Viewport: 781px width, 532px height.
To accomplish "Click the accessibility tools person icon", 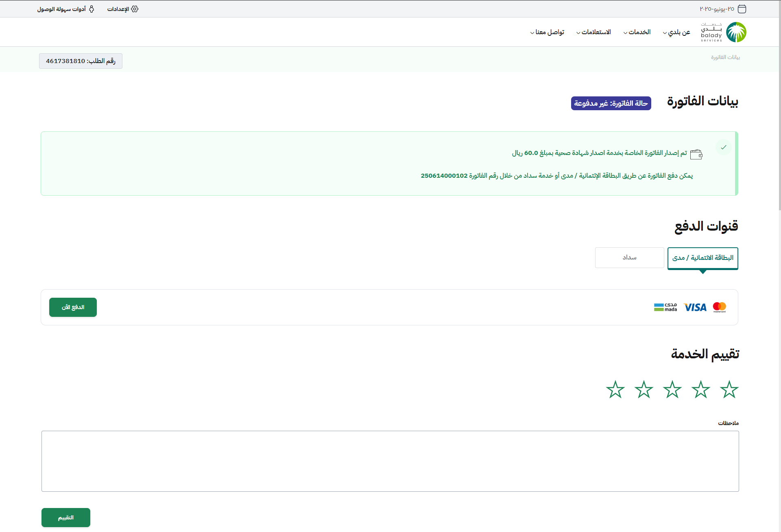I will (92, 9).
